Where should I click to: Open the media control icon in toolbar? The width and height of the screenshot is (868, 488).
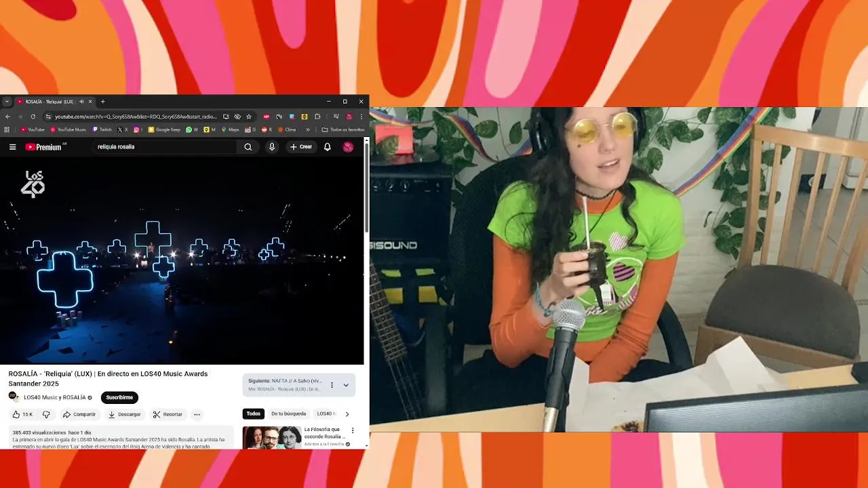336,117
